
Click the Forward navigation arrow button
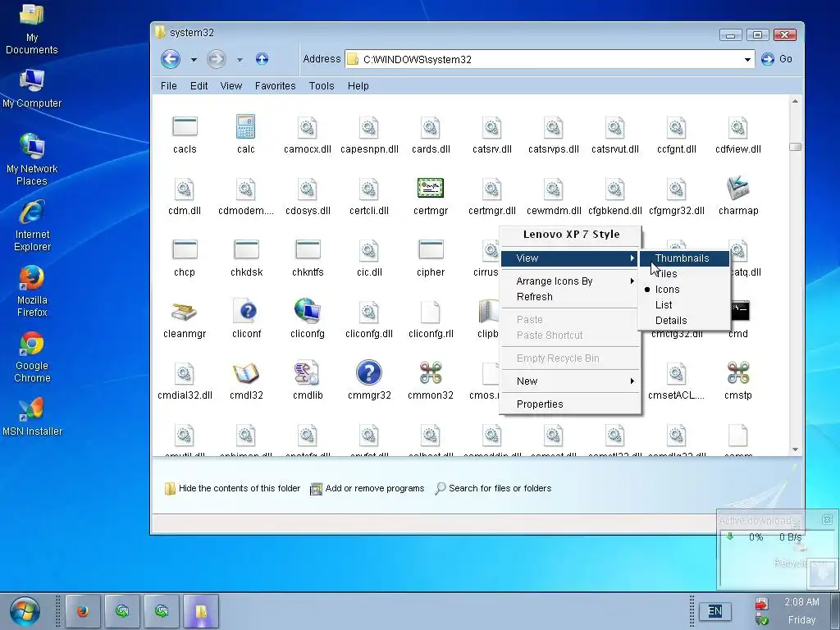click(x=217, y=59)
